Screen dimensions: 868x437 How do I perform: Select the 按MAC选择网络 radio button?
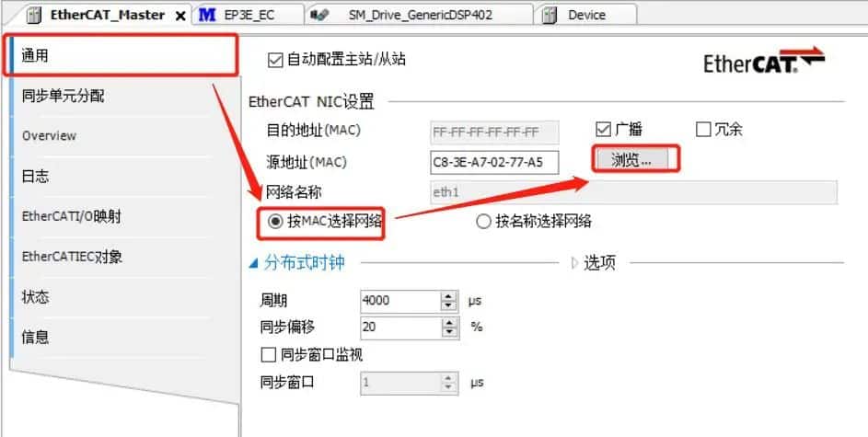[274, 222]
